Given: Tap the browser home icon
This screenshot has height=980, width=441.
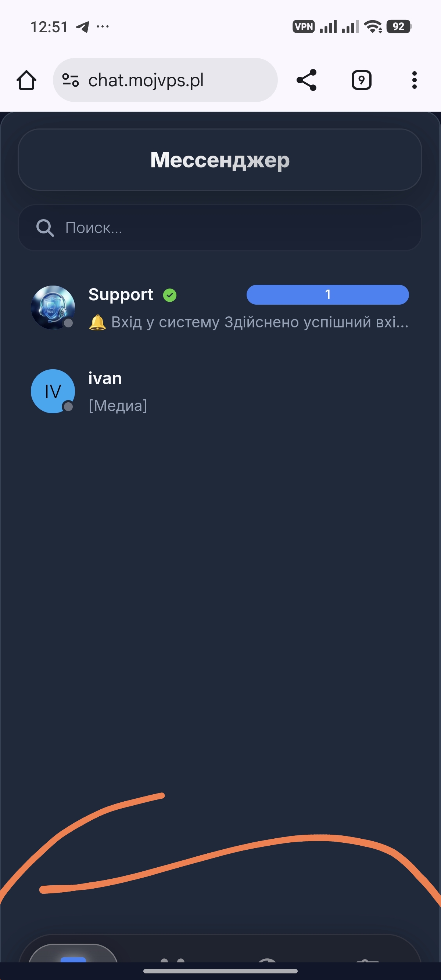Looking at the screenshot, I should (x=26, y=80).
